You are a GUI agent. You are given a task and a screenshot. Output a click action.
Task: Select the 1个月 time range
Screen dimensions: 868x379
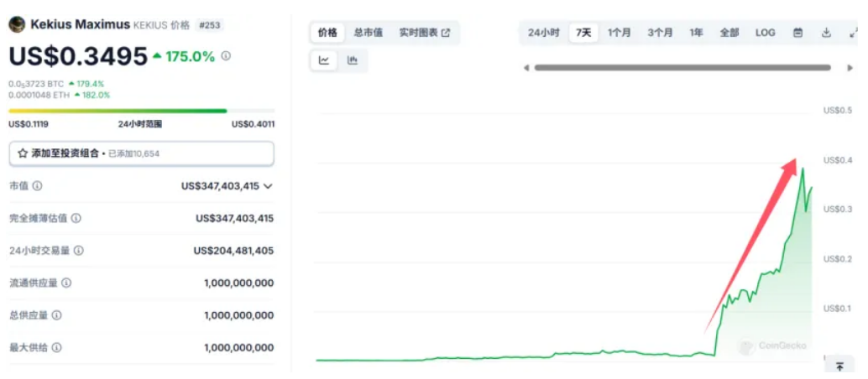coord(619,33)
